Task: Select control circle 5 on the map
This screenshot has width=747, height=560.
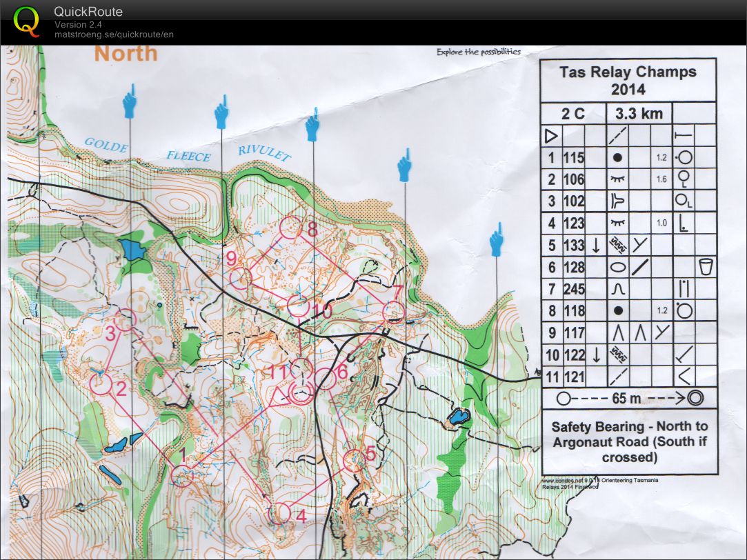Action: pyautogui.click(x=353, y=460)
